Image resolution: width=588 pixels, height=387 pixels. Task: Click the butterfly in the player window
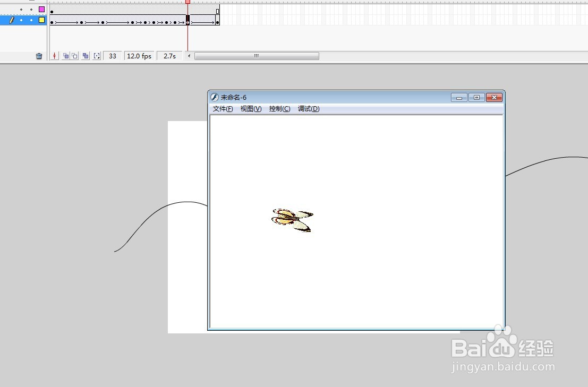[x=292, y=220]
